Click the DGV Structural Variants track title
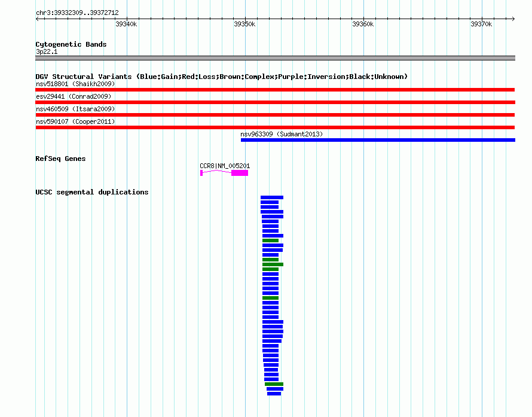Image resolution: width=532 pixels, height=417 pixels. click(x=222, y=77)
